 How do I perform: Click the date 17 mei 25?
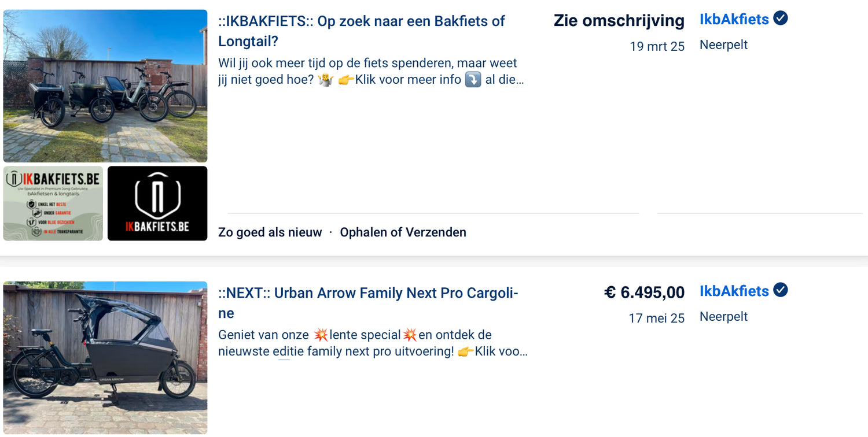coord(656,318)
